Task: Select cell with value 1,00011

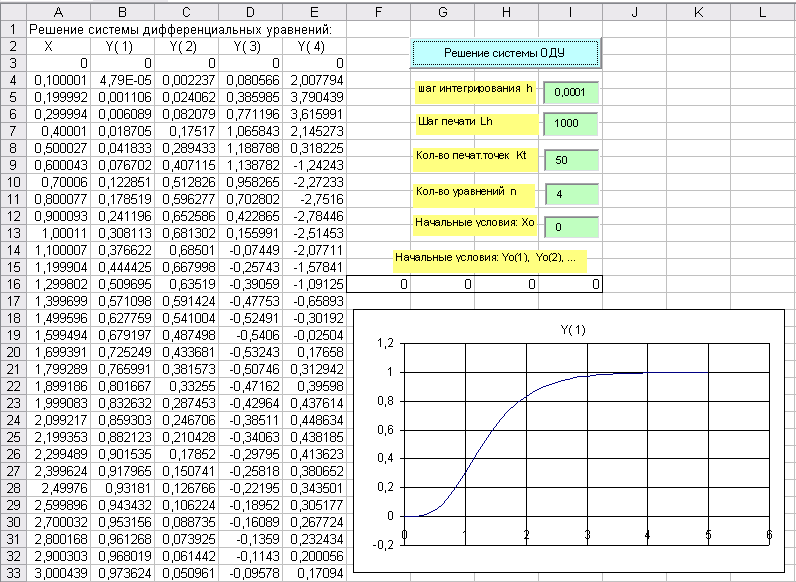Action: [58, 233]
